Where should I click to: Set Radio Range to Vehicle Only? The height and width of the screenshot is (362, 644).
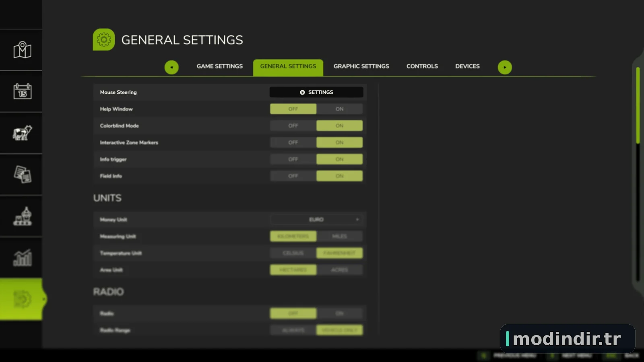(340, 330)
